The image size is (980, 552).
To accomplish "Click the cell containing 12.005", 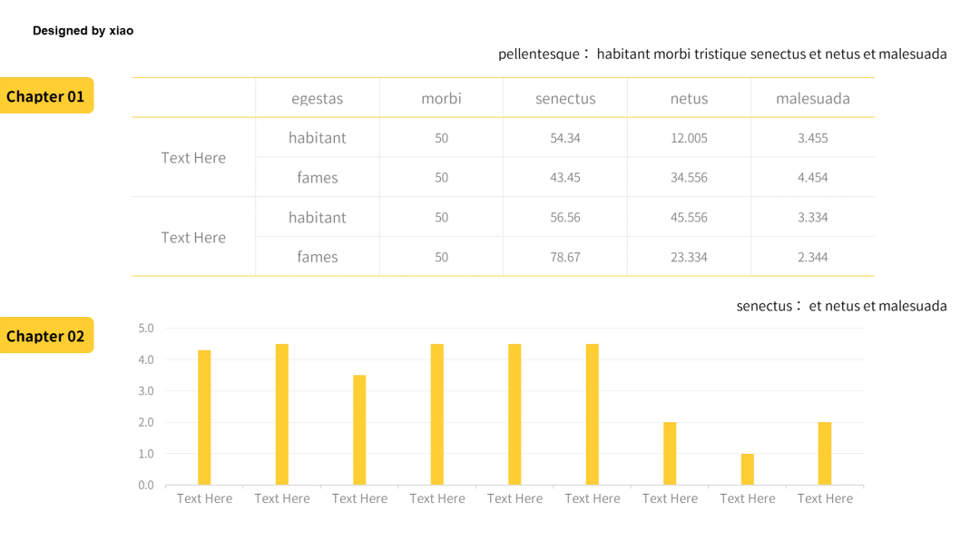I will (x=689, y=137).
